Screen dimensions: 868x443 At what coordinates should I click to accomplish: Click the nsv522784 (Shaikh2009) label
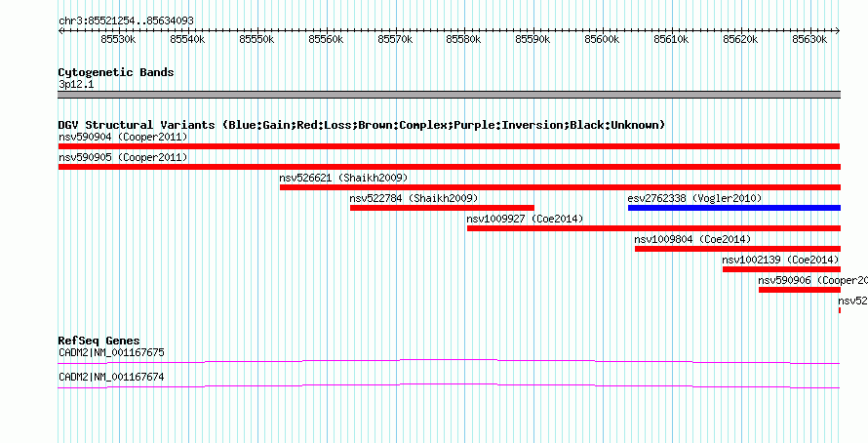[x=414, y=198]
